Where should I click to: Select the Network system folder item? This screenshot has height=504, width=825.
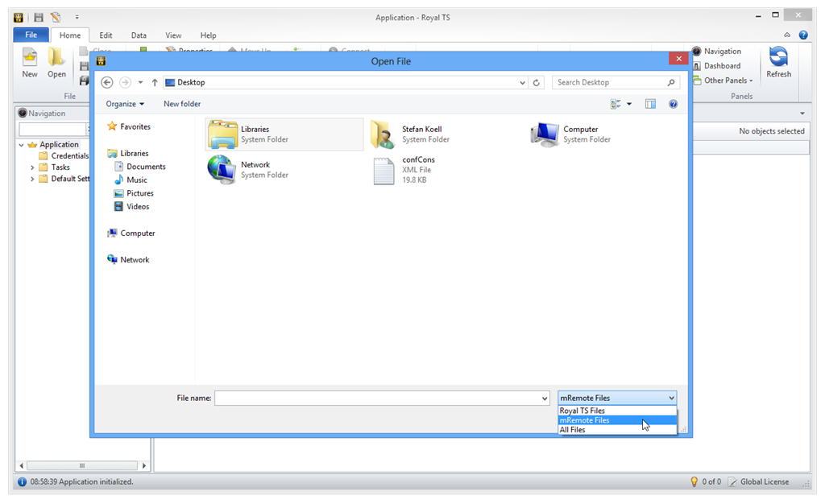point(248,169)
